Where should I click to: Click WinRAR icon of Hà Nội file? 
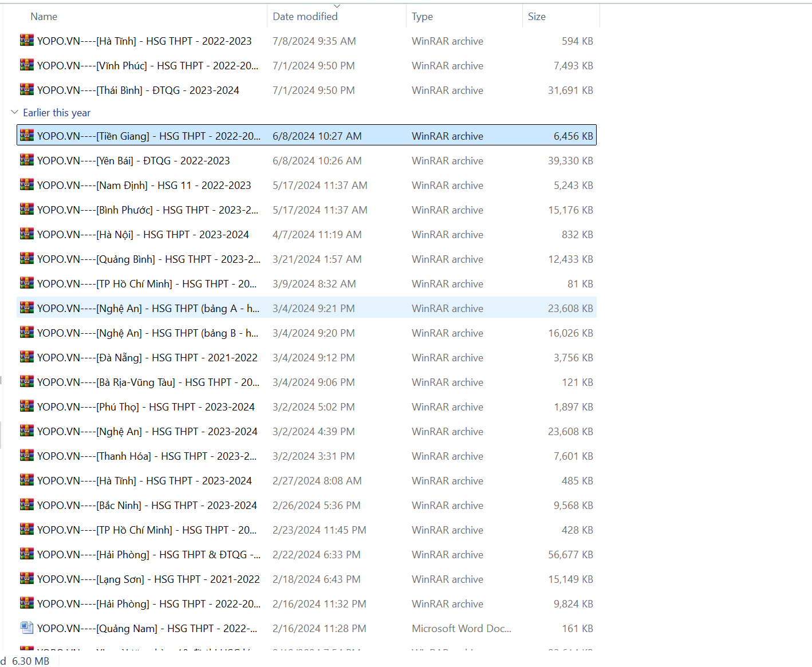(27, 234)
